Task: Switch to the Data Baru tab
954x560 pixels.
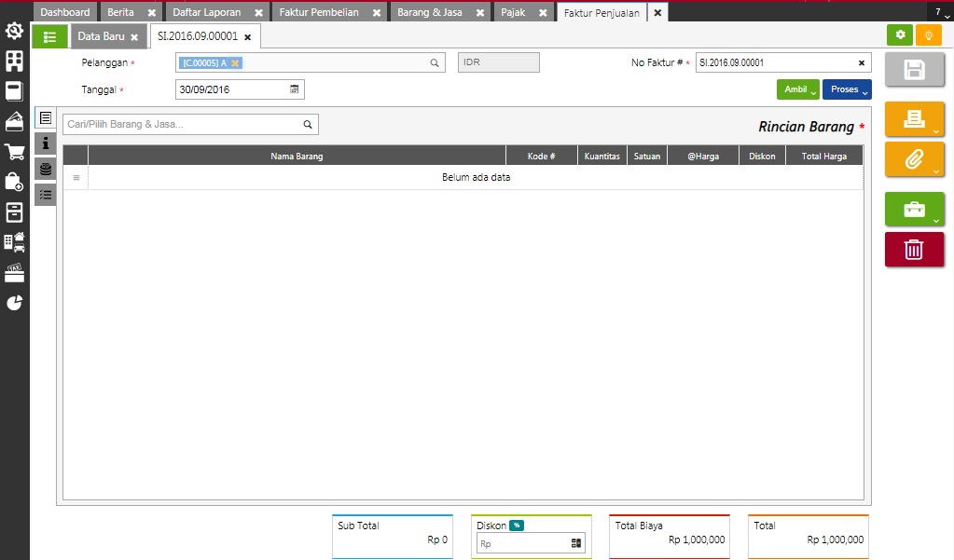Action: 101,36
